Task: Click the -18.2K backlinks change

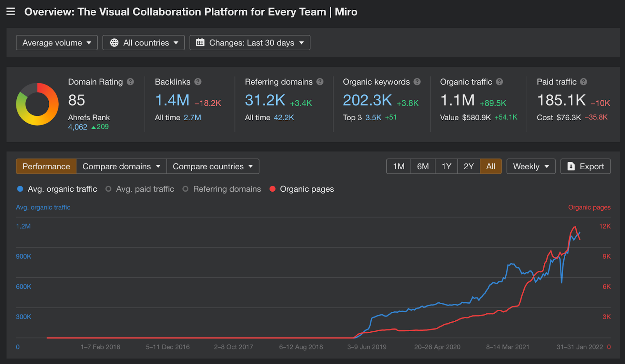Action: pos(208,103)
